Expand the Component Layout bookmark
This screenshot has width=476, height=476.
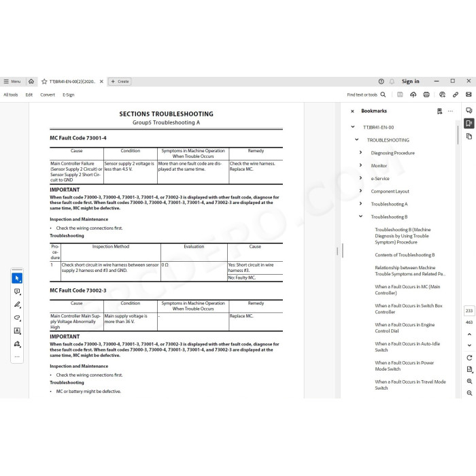[x=360, y=190]
